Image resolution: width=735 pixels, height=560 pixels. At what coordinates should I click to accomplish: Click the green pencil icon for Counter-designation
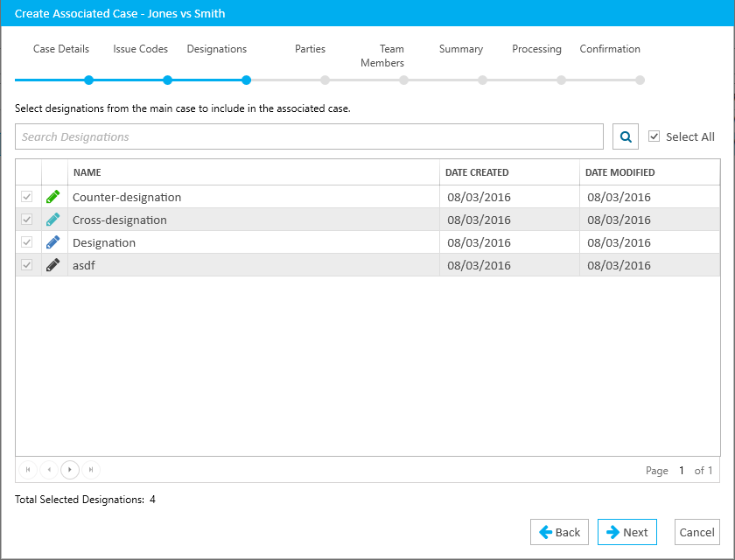(x=53, y=197)
